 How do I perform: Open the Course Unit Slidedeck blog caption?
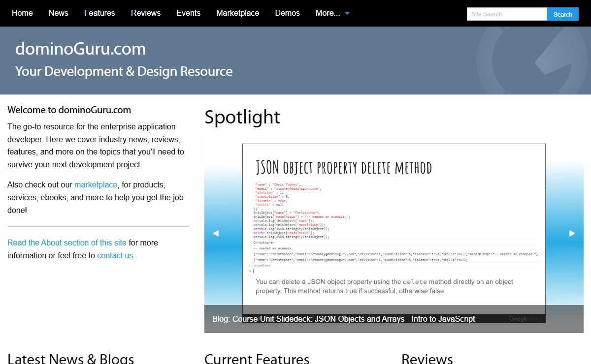click(x=343, y=319)
